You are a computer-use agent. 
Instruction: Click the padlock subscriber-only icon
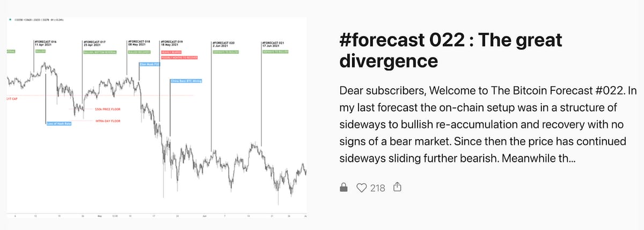pyautogui.click(x=345, y=188)
